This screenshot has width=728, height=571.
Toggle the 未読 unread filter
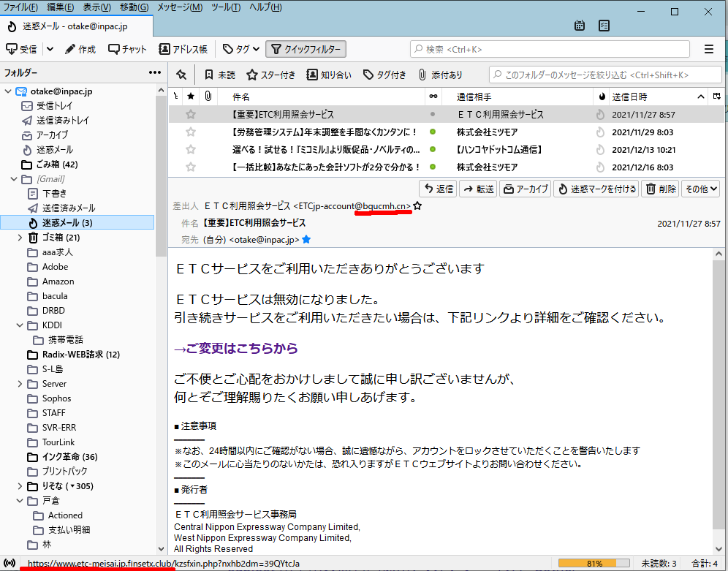coord(220,75)
